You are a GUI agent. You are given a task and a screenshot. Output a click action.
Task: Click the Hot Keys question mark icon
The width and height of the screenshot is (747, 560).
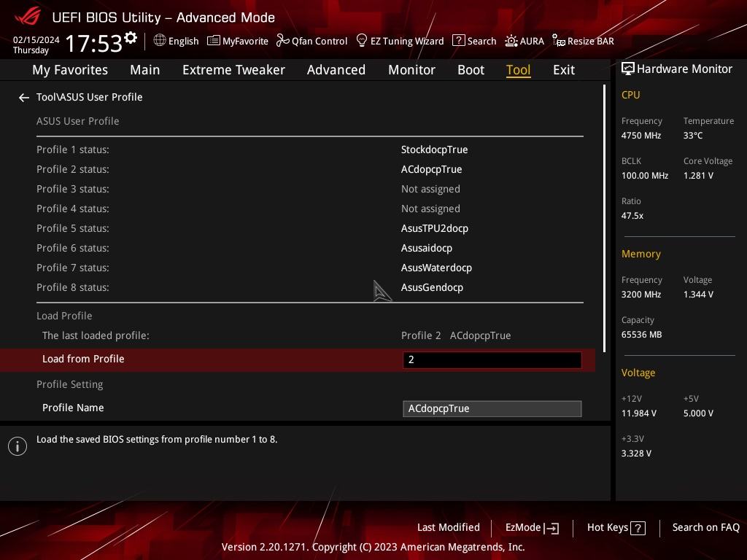(x=638, y=528)
